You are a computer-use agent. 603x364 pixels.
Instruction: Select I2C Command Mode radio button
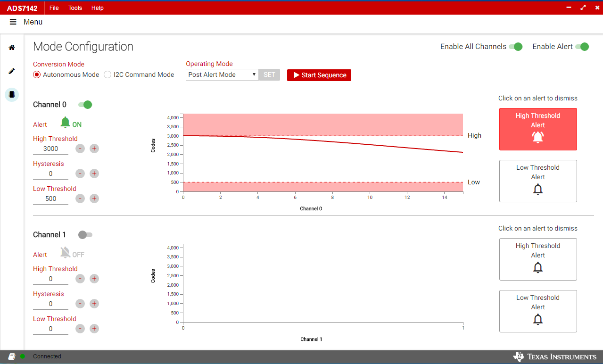[x=107, y=74]
